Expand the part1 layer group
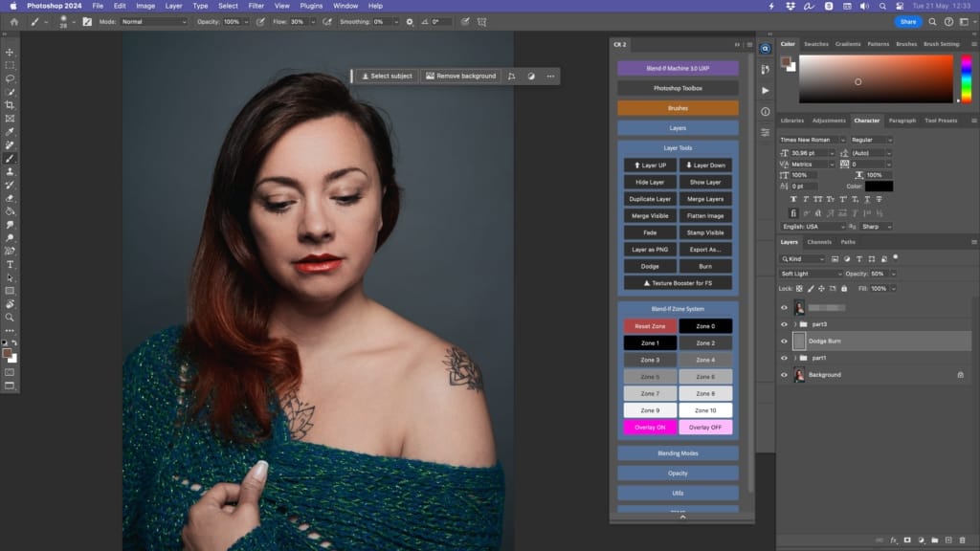 (795, 358)
